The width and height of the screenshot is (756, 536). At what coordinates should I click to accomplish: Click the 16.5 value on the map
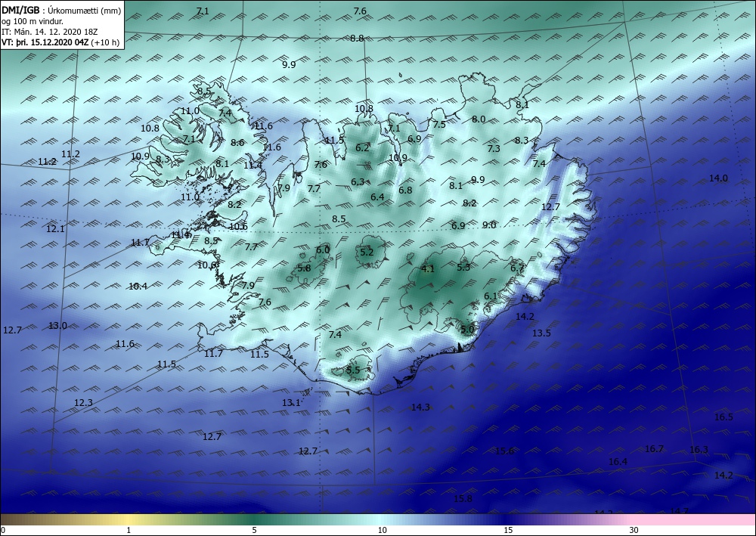(x=723, y=417)
